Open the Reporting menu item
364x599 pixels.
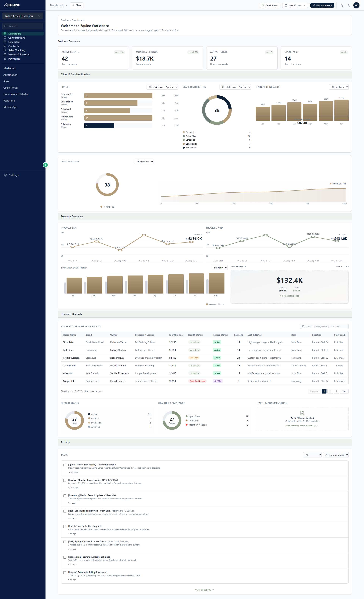pos(9,101)
